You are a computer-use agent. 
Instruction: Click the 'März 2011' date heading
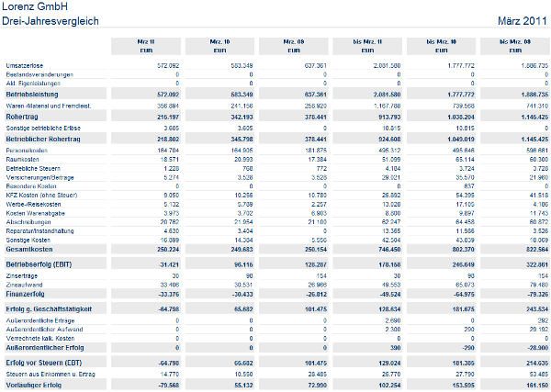click(x=523, y=21)
